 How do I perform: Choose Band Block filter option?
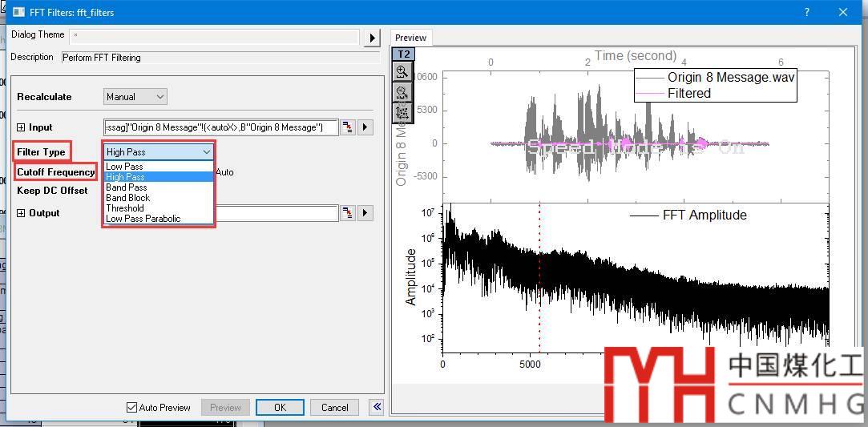(128, 198)
